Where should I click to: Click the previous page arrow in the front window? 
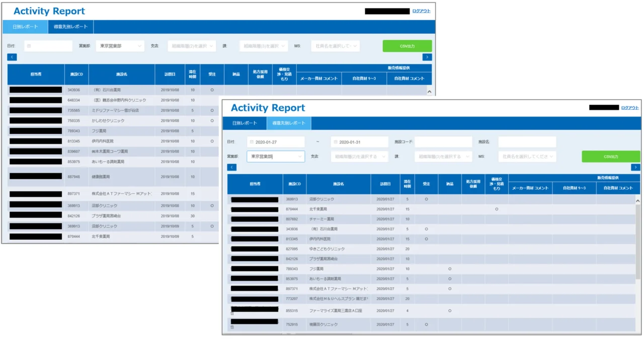coord(232,167)
